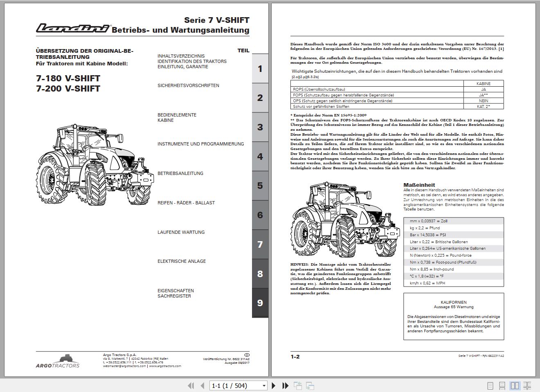Click the TEIL column label
Image resolution: width=540 pixels, height=392 pixels.
click(x=243, y=51)
